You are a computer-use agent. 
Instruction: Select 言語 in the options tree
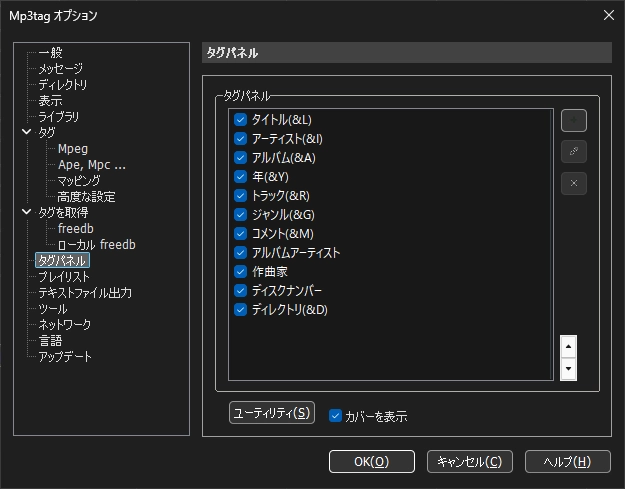(50, 340)
